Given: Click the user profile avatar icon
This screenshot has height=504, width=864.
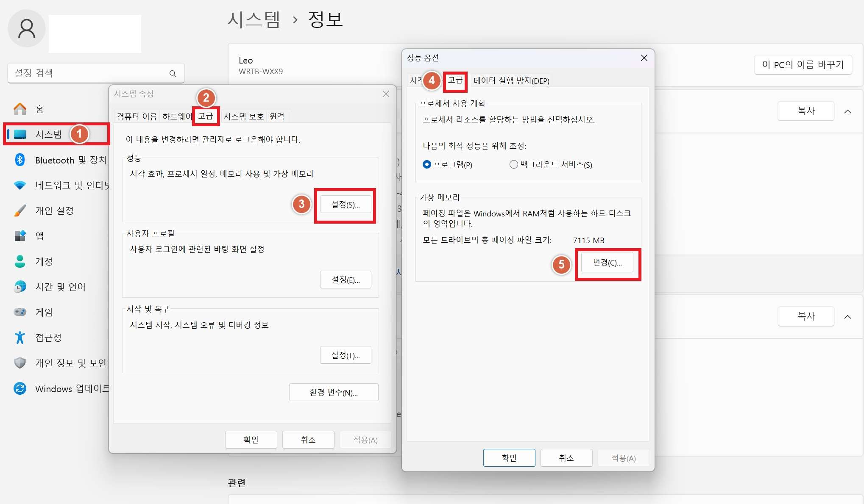Looking at the screenshot, I should [x=27, y=29].
